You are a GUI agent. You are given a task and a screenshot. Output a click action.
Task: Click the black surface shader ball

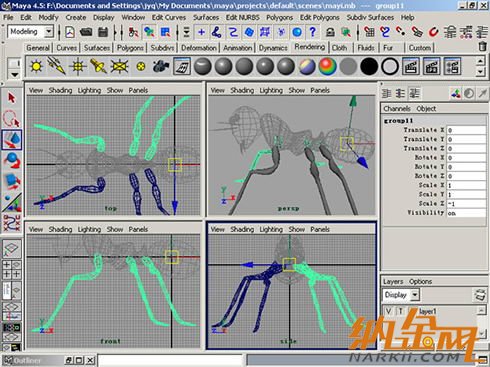click(369, 66)
